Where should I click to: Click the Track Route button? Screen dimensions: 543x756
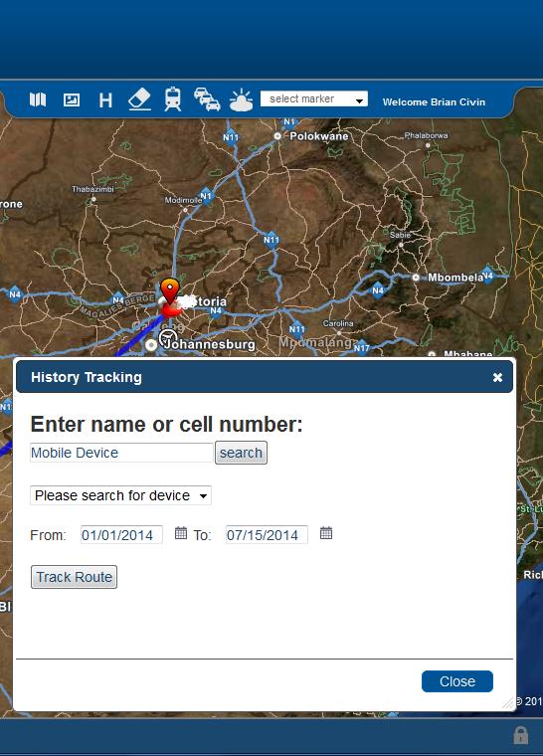click(x=74, y=577)
